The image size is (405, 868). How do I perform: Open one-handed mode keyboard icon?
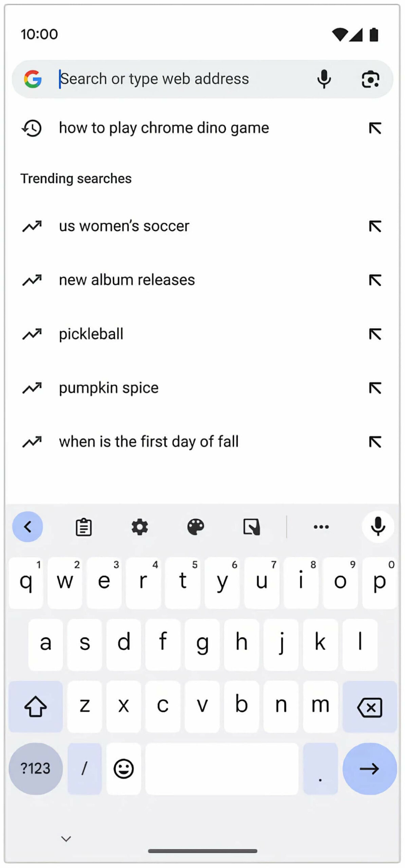(252, 527)
